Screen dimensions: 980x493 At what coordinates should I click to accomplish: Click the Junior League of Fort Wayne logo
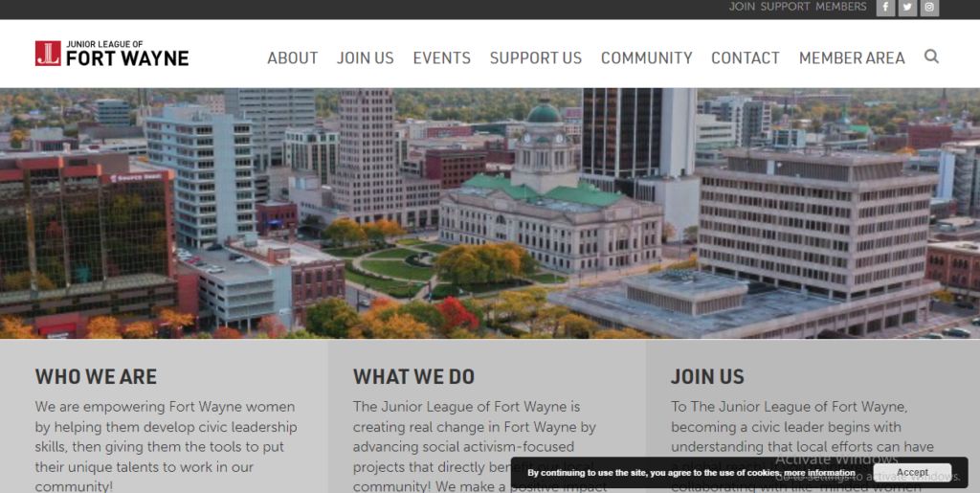coord(112,54)
